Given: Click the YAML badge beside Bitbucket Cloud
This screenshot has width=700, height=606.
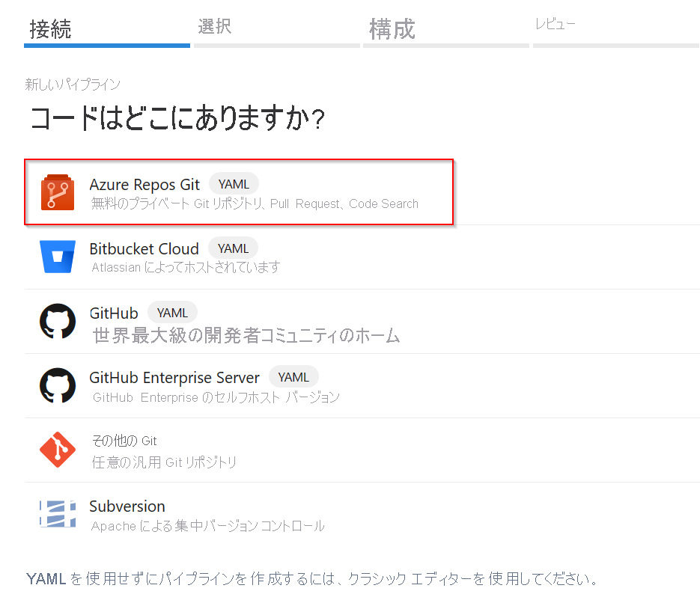Looking at the screenshot, I should pos(234,248).
